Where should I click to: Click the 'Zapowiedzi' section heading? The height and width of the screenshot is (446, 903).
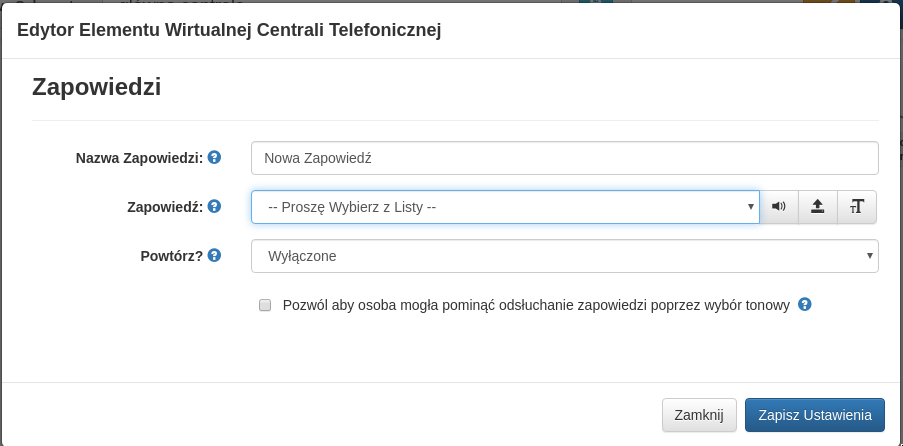click(x=97, y=87)
